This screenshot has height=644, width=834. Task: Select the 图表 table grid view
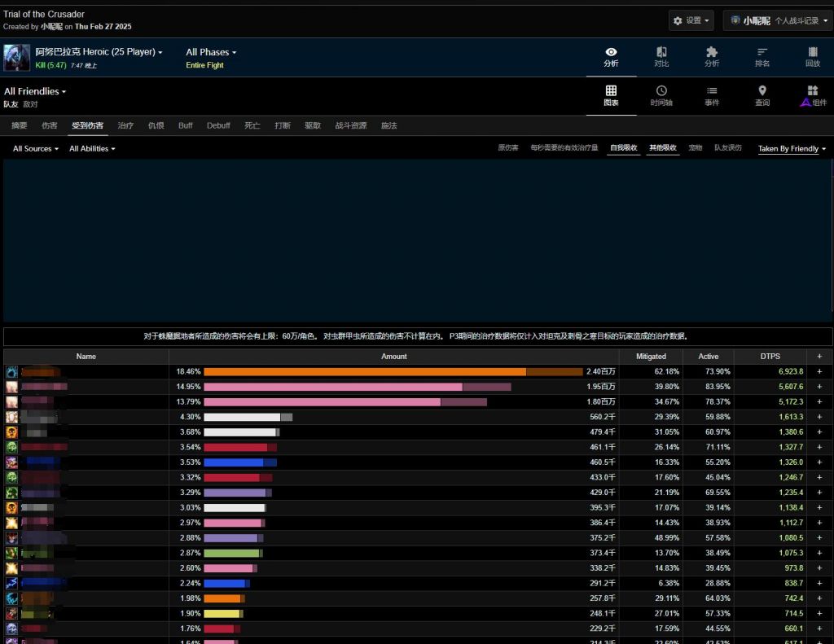(611, 96)
